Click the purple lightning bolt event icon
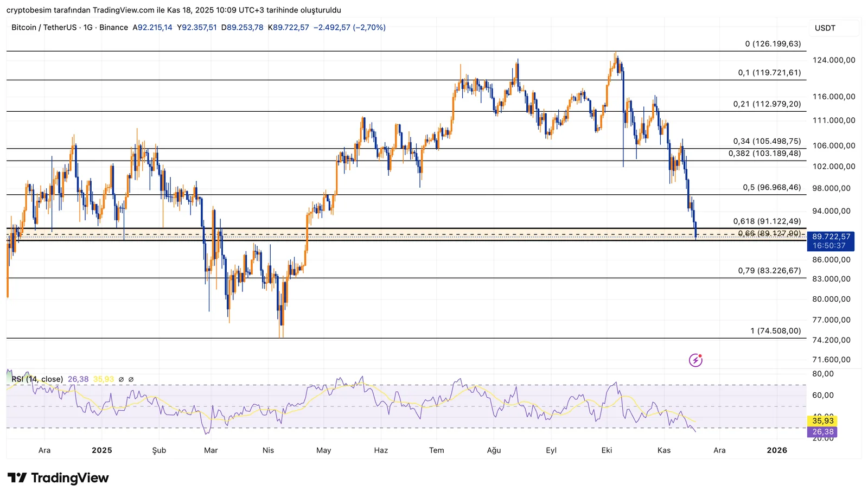The height and width of the screenshot is (497, 868). [x=695, y=360]
